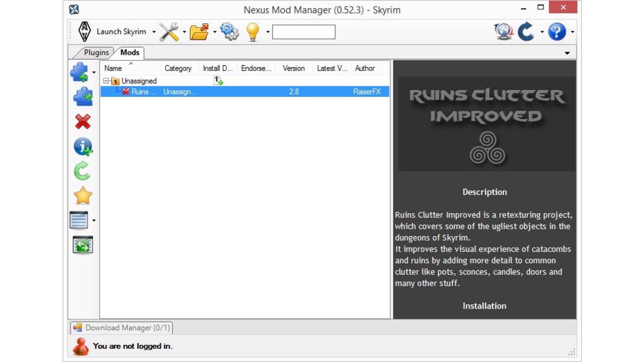The height and width of the screenshot is (362, 644).
Task: Click the green export mod list icon
Action: (83, 245)
